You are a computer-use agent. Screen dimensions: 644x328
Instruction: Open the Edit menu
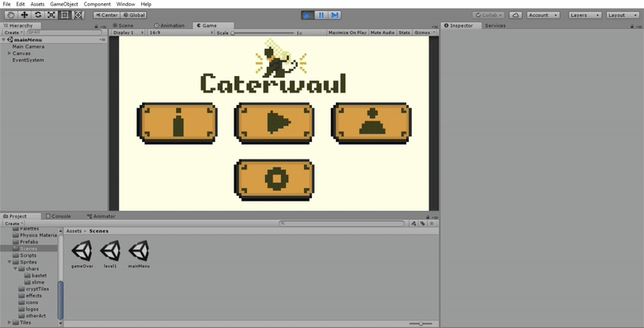tap(21, 4)
